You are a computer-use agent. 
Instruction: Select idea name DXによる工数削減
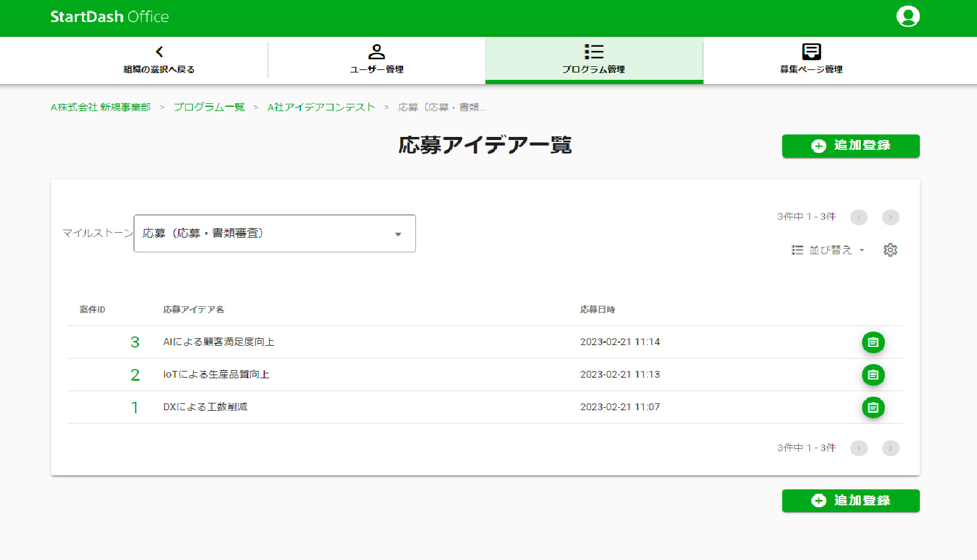[205, 407]
